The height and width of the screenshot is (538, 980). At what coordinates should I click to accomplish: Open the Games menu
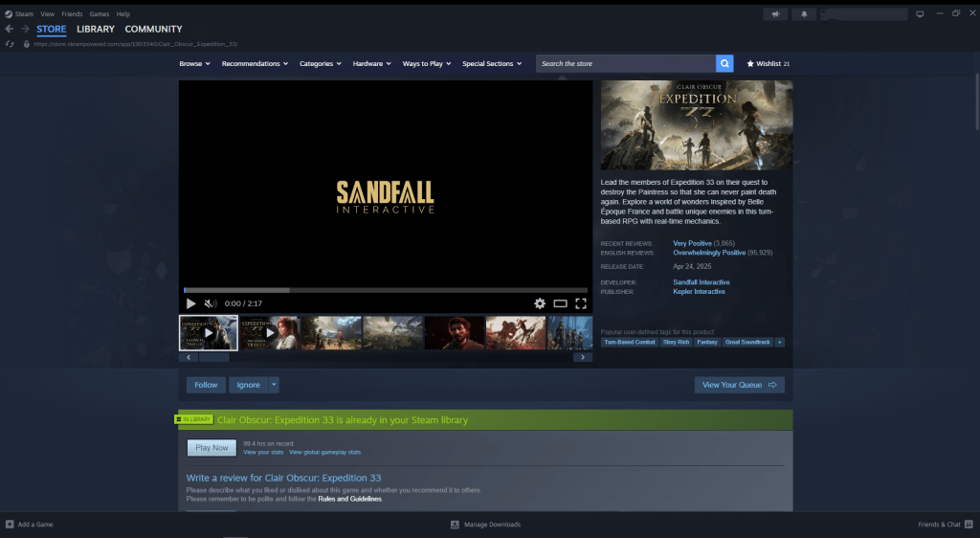[x=99, y=14]
